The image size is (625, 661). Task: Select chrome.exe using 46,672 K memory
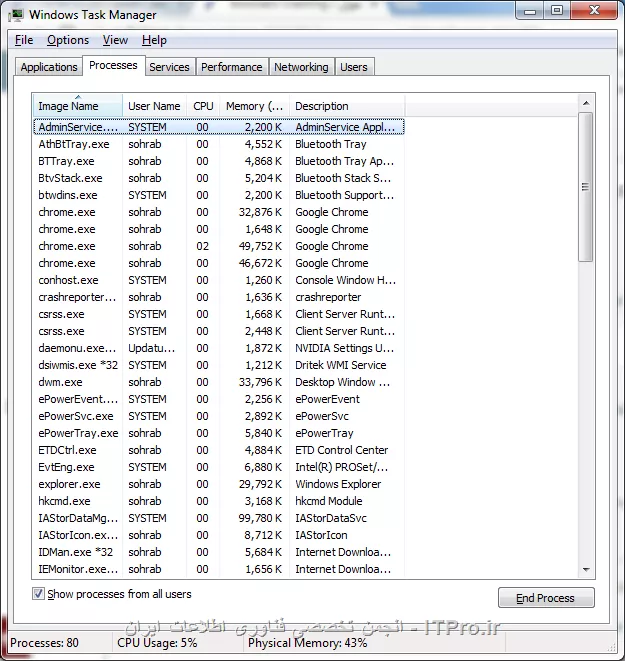point(219,263)
